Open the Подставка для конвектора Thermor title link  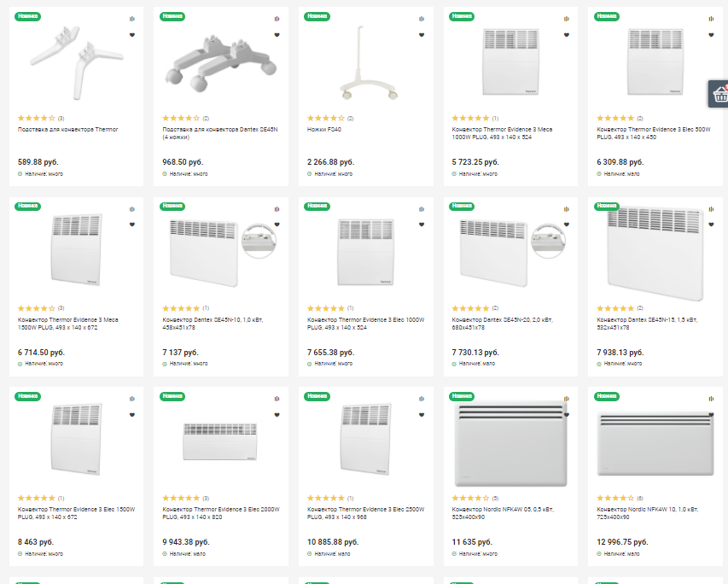pyautogui.click(x=67, y=130)
